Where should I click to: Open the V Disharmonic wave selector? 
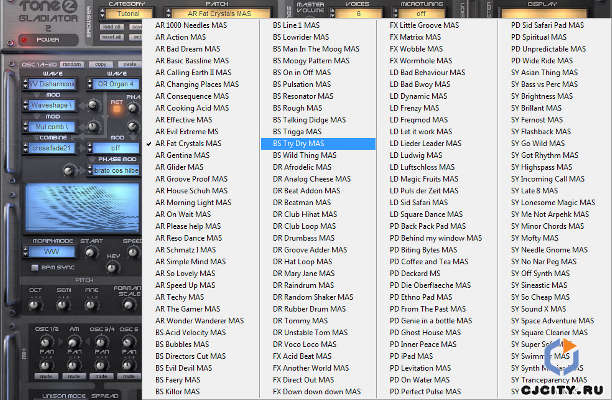point(52,84)
